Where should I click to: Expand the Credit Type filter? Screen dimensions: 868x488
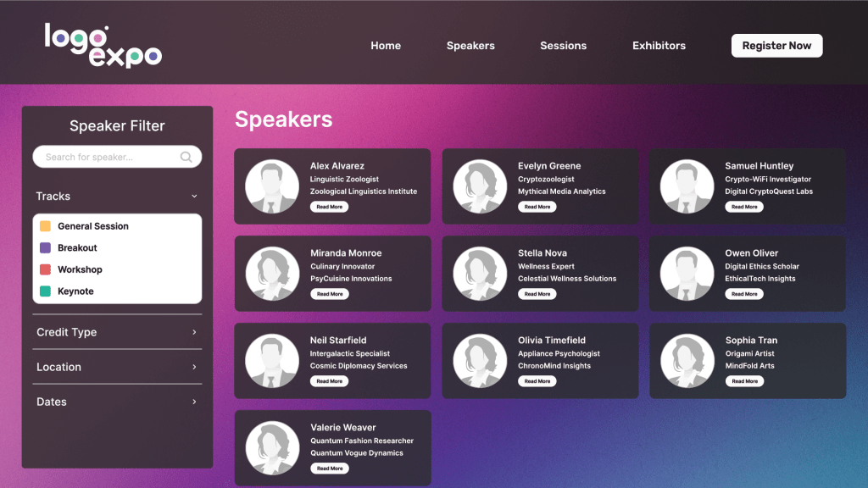pos(194,332)
